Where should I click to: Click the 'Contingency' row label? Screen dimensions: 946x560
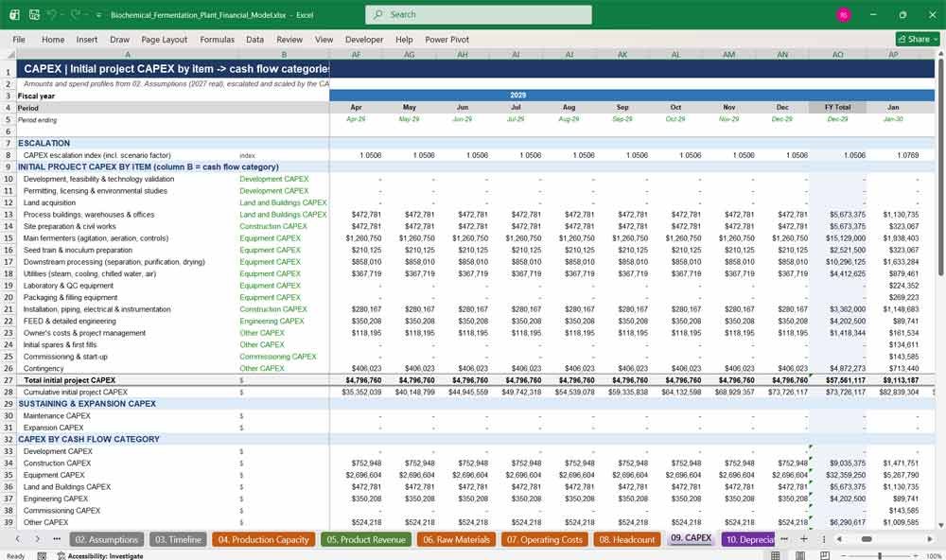click(x=44, y=368)
